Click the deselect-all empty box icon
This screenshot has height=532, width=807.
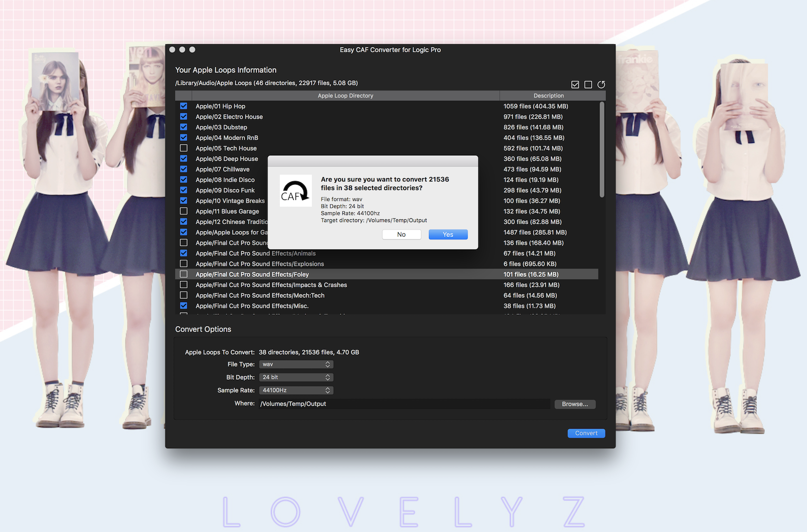[588, 85]
